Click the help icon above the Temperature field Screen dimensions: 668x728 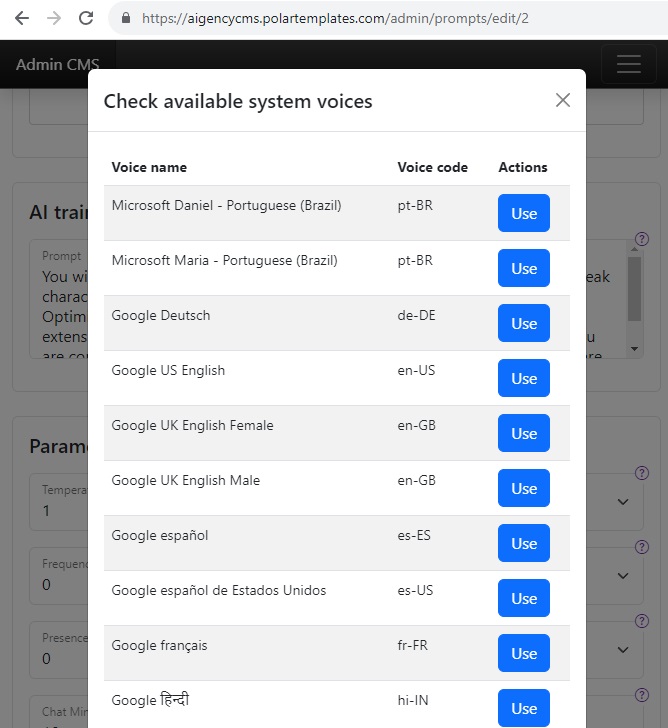click(x=641, y=473)
